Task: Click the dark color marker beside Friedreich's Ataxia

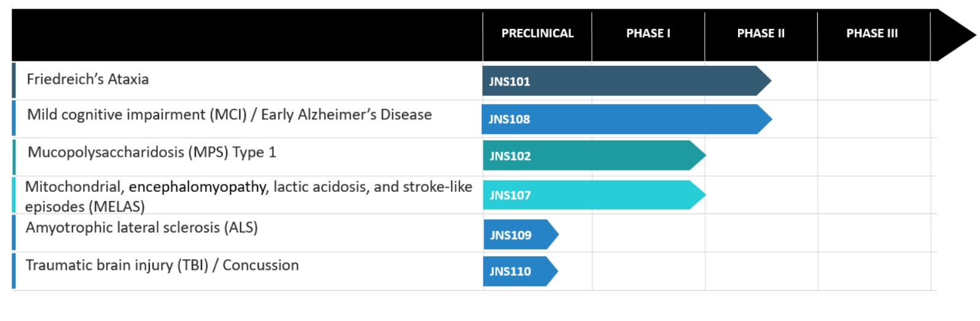Action: [x=14, y=81]
